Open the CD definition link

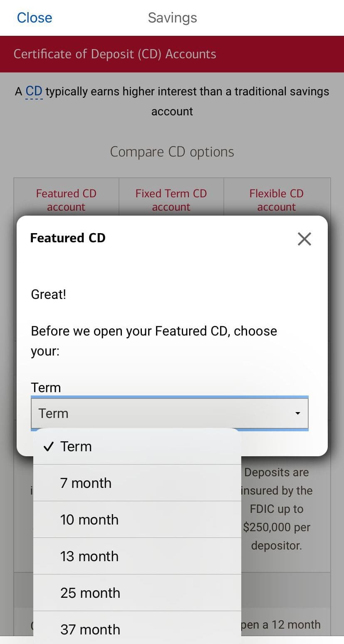[34, 91]
